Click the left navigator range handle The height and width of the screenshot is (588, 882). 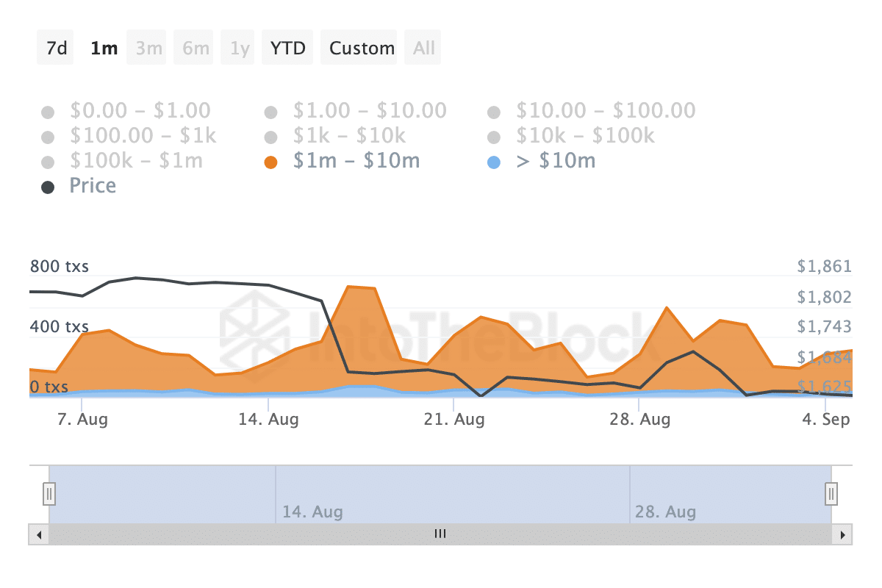tap(49, 492)
